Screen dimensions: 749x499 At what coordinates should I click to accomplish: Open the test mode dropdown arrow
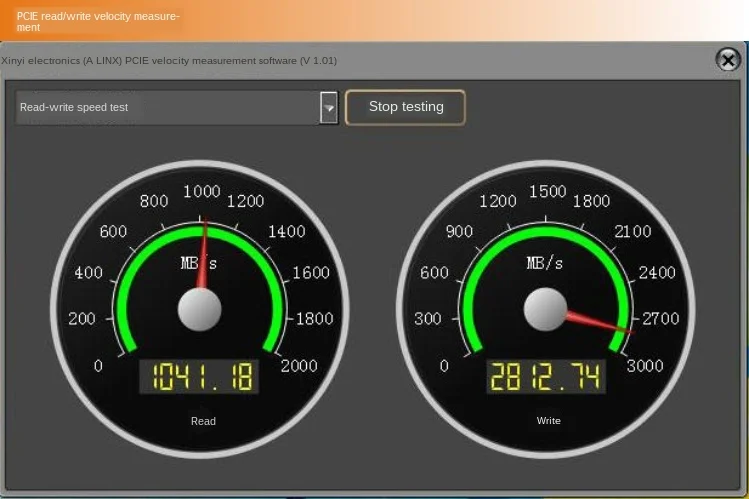pos(328,107)
